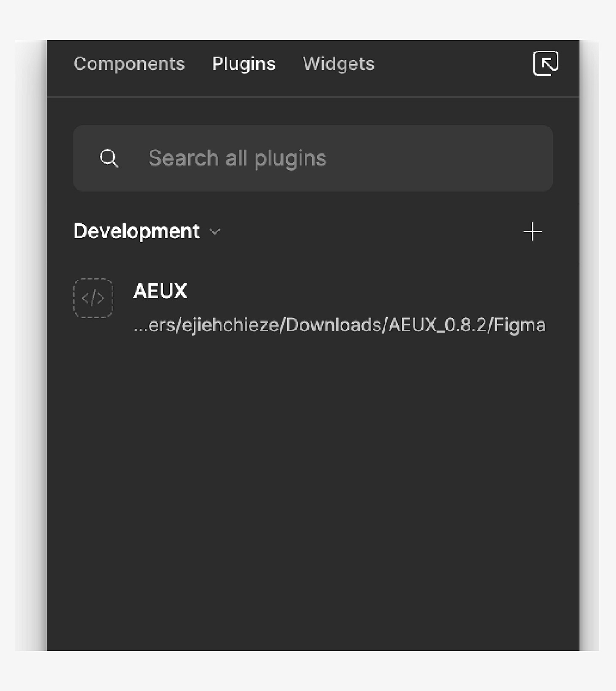Click the magnifying glass search icon
Viewport: 616px width, 691px height.
coord(110,158)
